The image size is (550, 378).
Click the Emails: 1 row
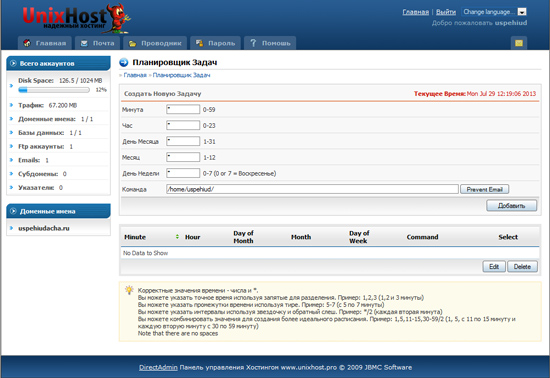pyautogui.click(x=58, y=160)
